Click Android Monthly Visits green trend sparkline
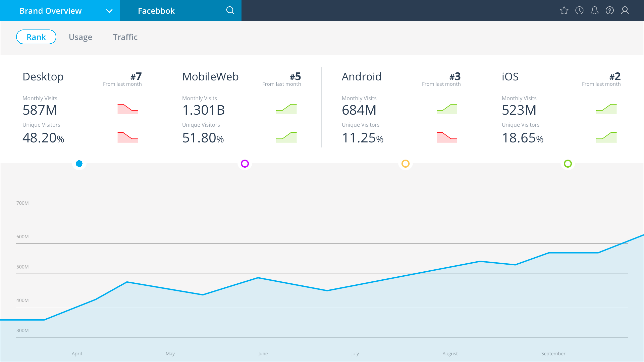644x362 pixels. pos(447,109)
